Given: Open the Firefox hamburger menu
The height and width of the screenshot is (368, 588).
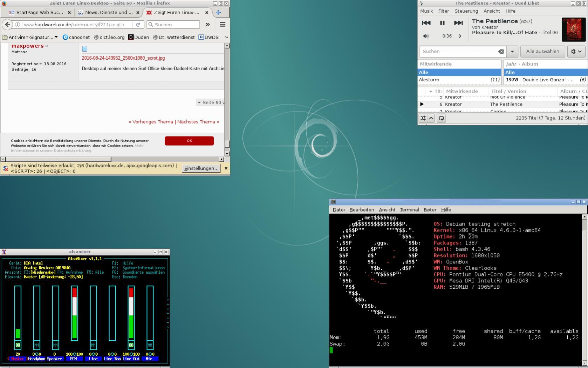Looking at the screenshot, I should (x=223, y=25).
